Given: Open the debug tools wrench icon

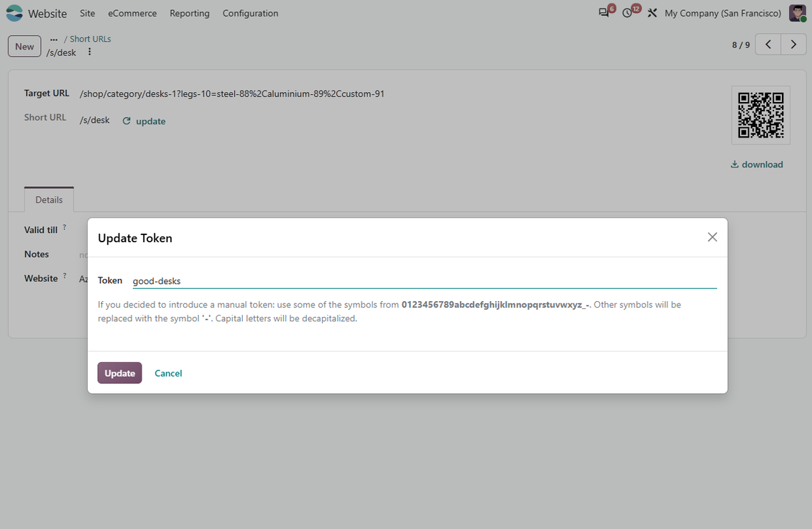Looking at the screenshot, I should pos(652,13).
